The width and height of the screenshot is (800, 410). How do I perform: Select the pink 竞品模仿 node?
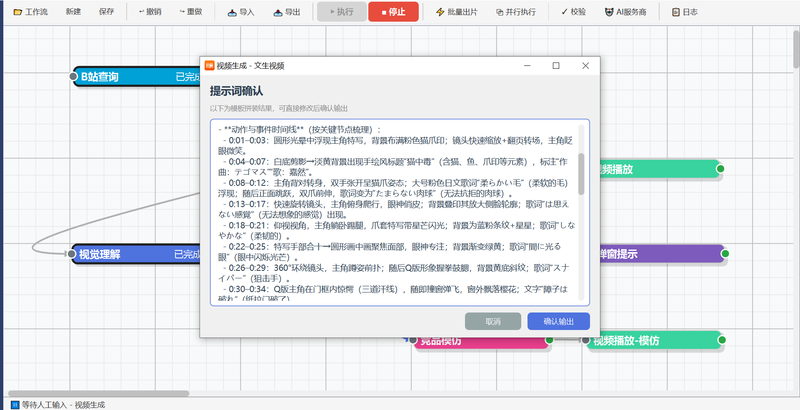point(482,343)
